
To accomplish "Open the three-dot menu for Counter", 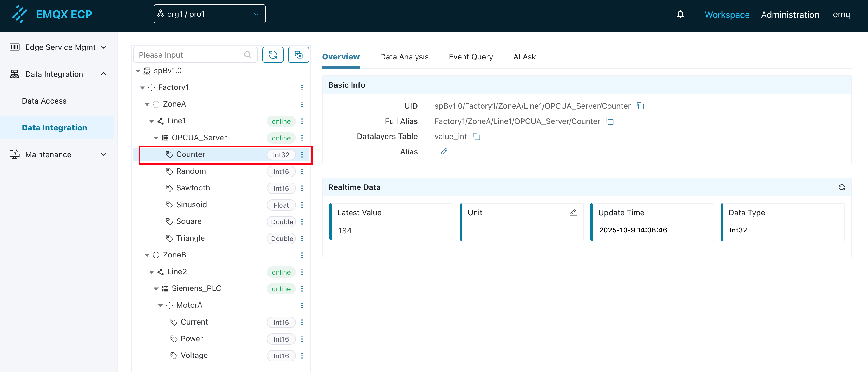I will 302,154.
